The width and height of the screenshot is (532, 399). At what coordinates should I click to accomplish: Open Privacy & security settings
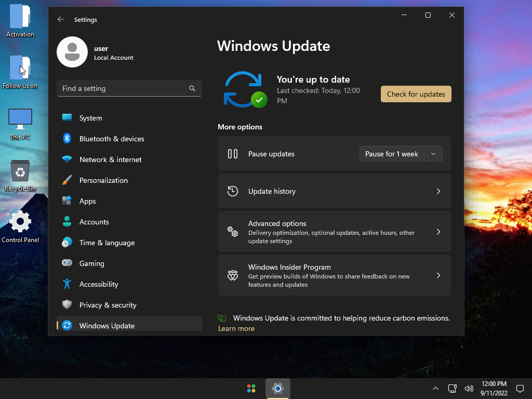(x=129, y=304)
